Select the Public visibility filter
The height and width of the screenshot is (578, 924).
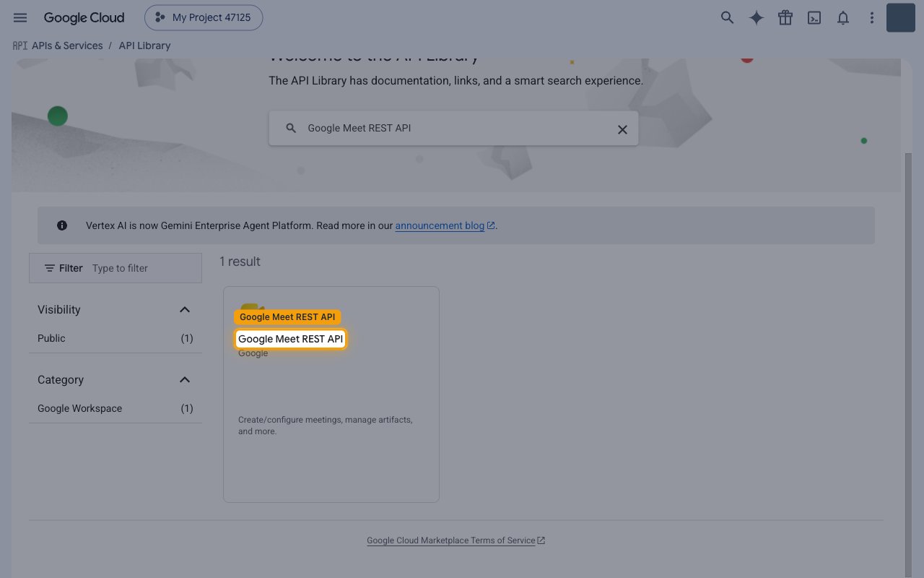coord(115,338)
